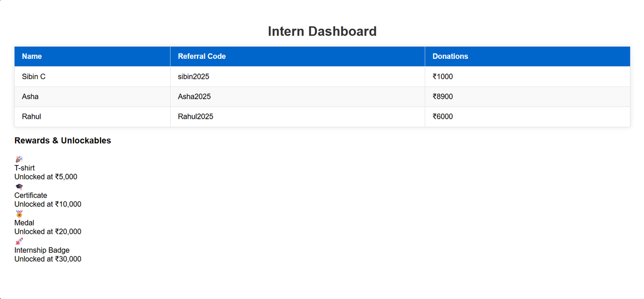Click the Rewards & Unlockables heading
This screenshot has width=644, height=299.
click(x=63, y=140)
